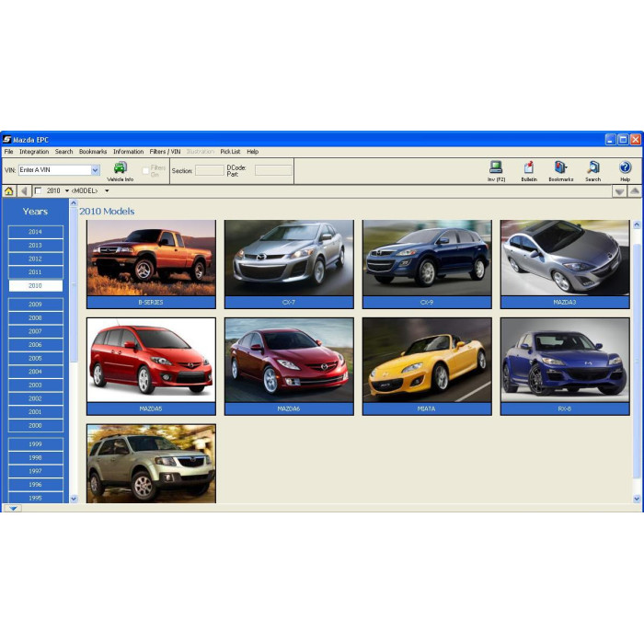The image size is (644, 644).
Task: Select year 2008
Action: point(35,318)
